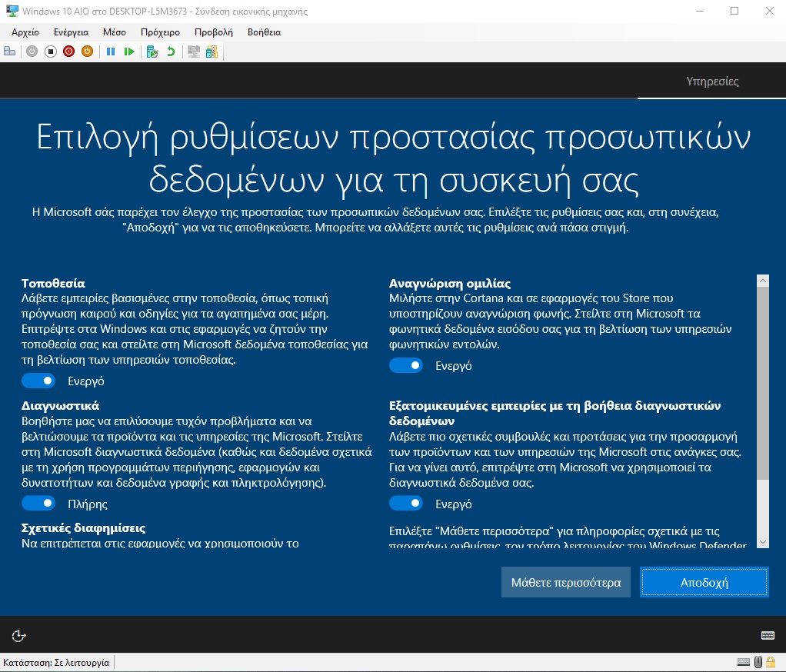The width and height of the screenshot is (786, 672).
Task: Click the Διαγνωστικά heading
Action: 60,405
